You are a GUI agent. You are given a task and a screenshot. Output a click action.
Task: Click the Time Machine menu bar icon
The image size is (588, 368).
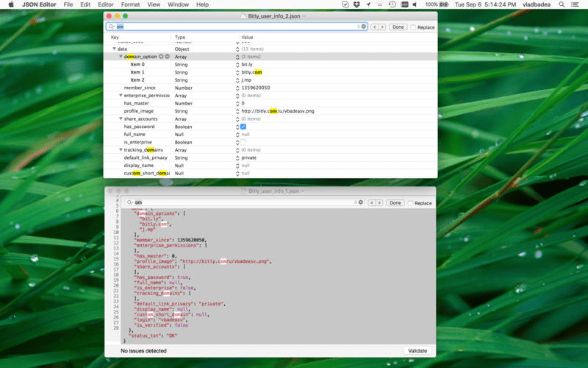pyautogui.click(x=392, y=4)
